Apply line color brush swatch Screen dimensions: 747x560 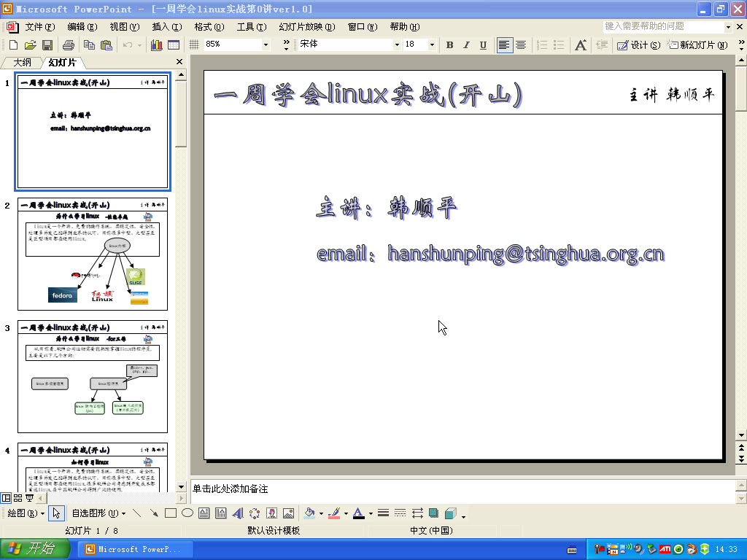334,513
